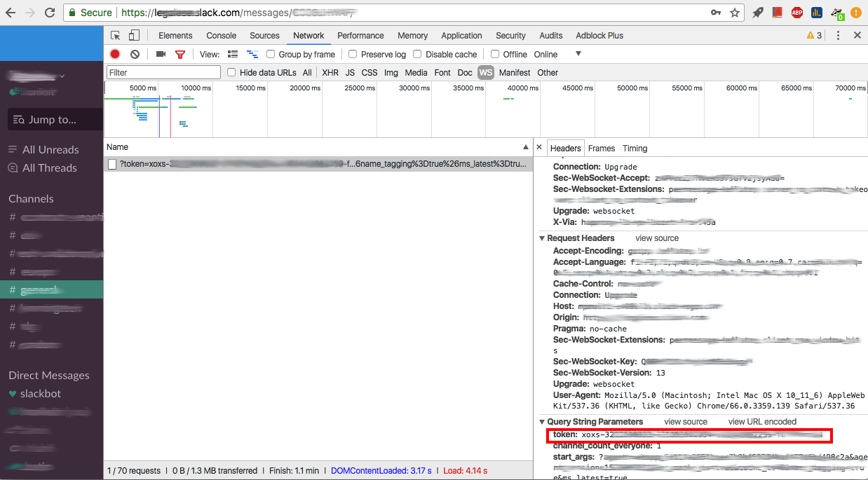Close the DevTools panel

857,36
